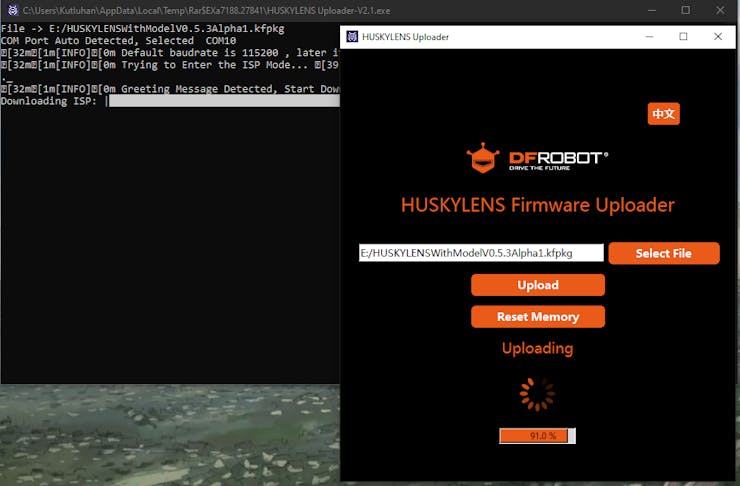This screenshot has height=486, width=740.
Task: Close the console window
Action: click(720, 10)
